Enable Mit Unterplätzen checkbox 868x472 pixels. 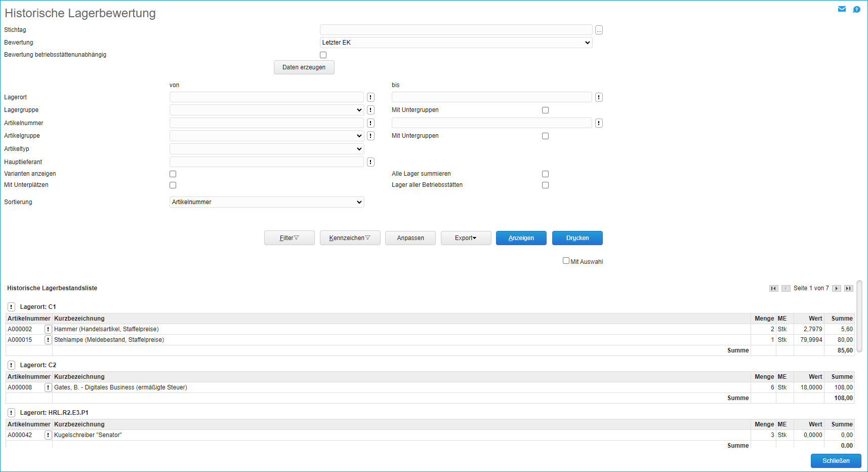(173, 185)
